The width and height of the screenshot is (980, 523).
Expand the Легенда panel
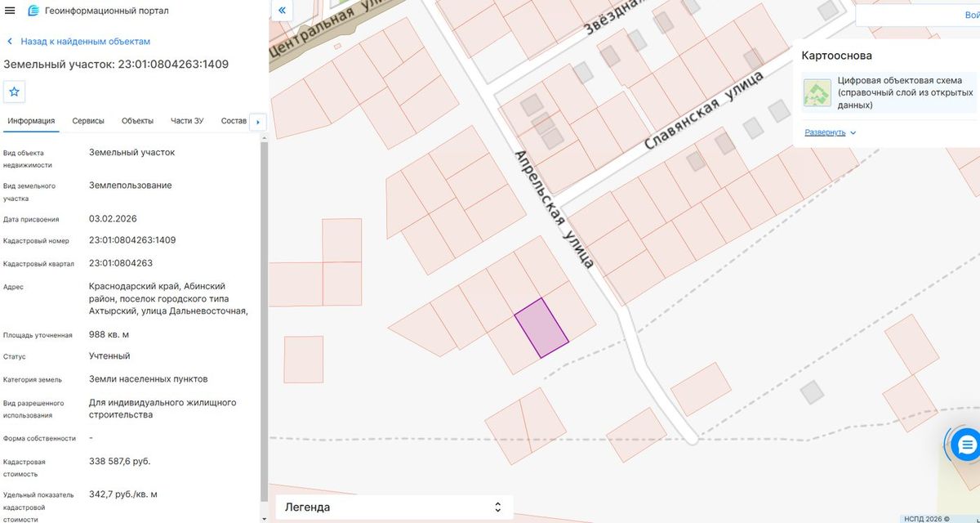pyautogui.click(x=394, y=507)
